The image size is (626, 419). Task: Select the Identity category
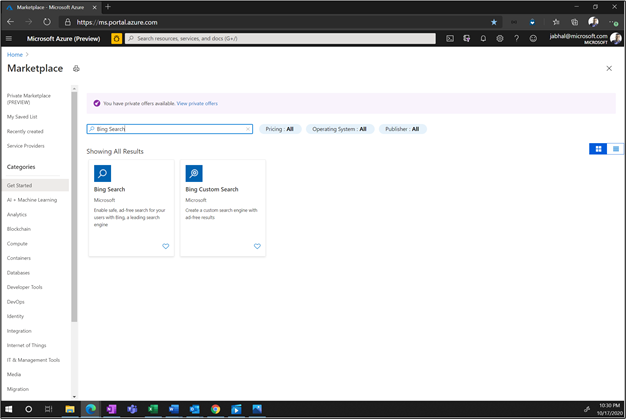coord(15,316)
